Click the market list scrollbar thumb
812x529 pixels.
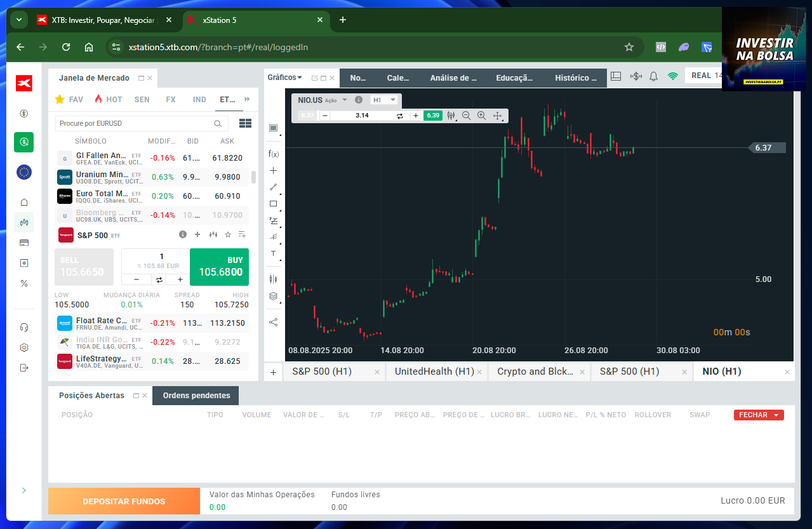pyautogui.click(x=254, y=177)
